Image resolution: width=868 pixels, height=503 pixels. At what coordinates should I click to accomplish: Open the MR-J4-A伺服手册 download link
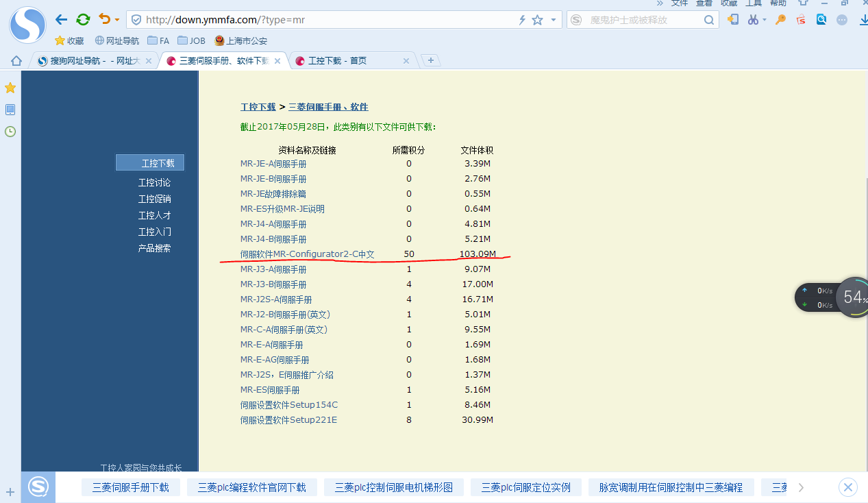[x=273, y=224]
